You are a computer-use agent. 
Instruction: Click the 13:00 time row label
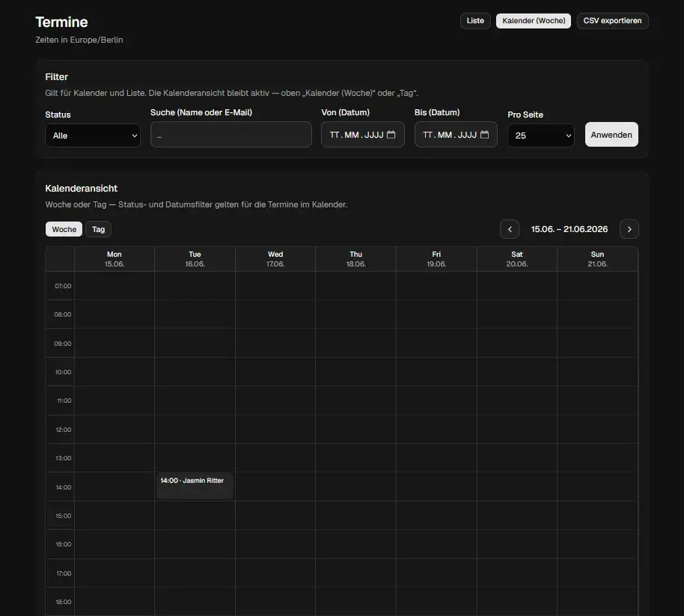(x=64, y=458)
